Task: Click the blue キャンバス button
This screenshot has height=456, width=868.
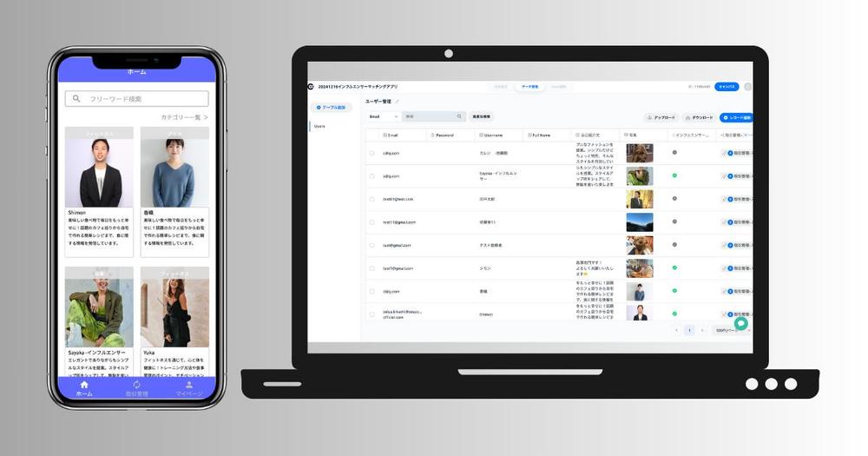Action: pyautogui.click(x=727, y=87)
